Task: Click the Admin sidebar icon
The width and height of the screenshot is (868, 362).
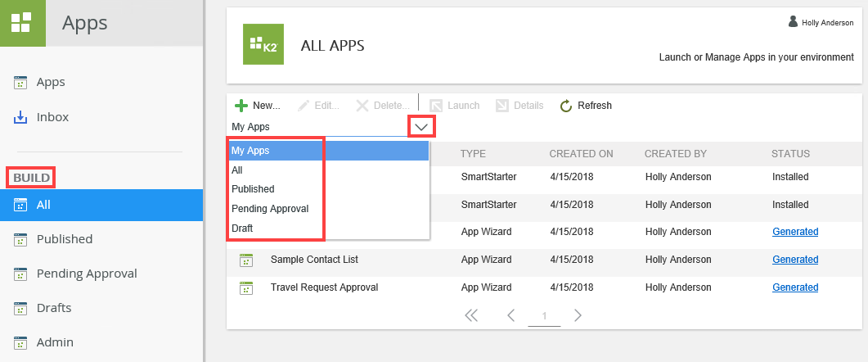Action: (x=21, y=342)
